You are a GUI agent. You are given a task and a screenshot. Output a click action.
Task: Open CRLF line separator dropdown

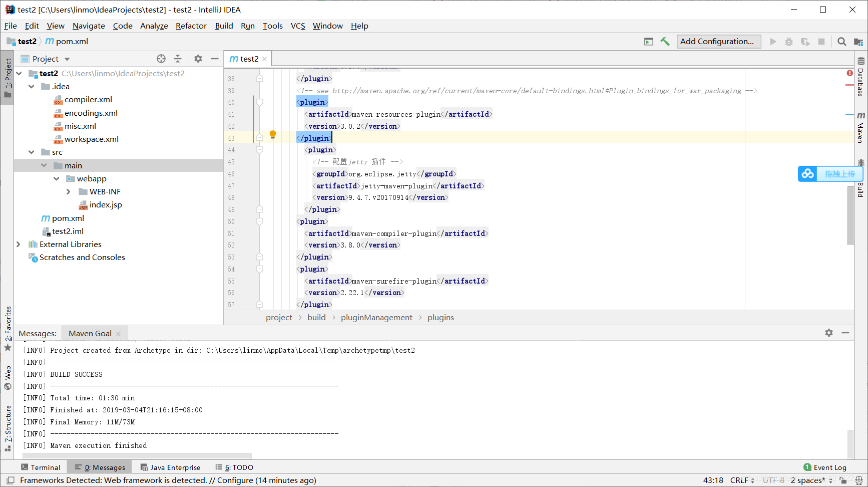click(742, 480)
